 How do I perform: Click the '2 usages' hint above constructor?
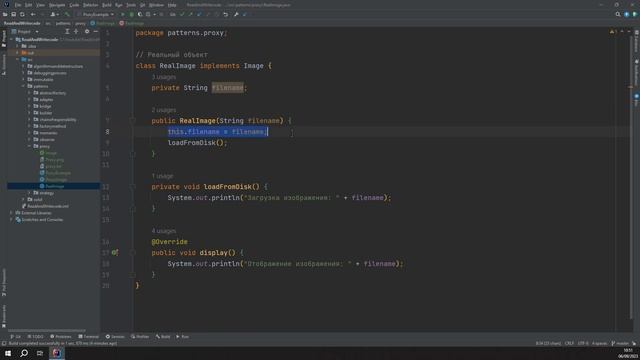tap(164, 110)
